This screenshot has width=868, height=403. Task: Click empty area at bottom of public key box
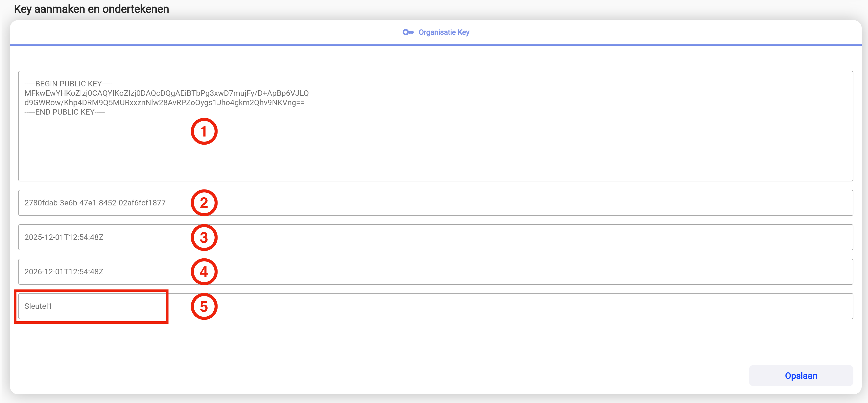point(435,165)
